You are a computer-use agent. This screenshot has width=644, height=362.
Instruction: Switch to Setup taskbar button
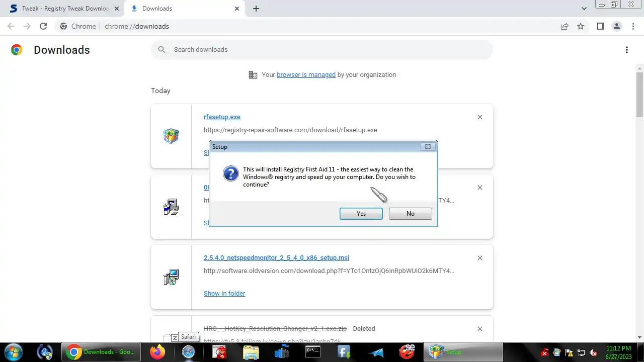(463, 352)
